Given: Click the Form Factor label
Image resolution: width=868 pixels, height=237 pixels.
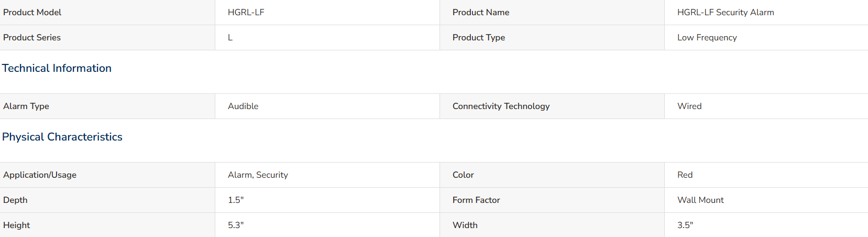Looking at the screenshot, I should click(x=476, y=200).
